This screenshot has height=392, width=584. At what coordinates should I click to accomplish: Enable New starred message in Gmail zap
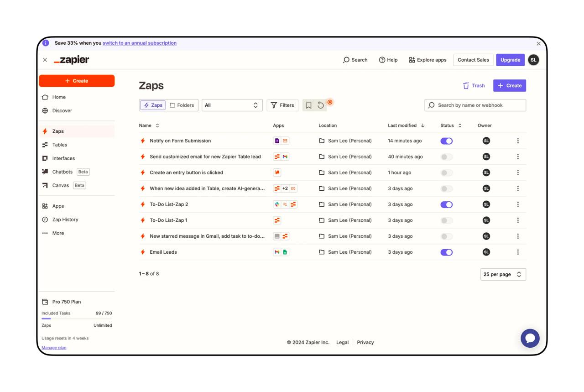click(447, 236)
